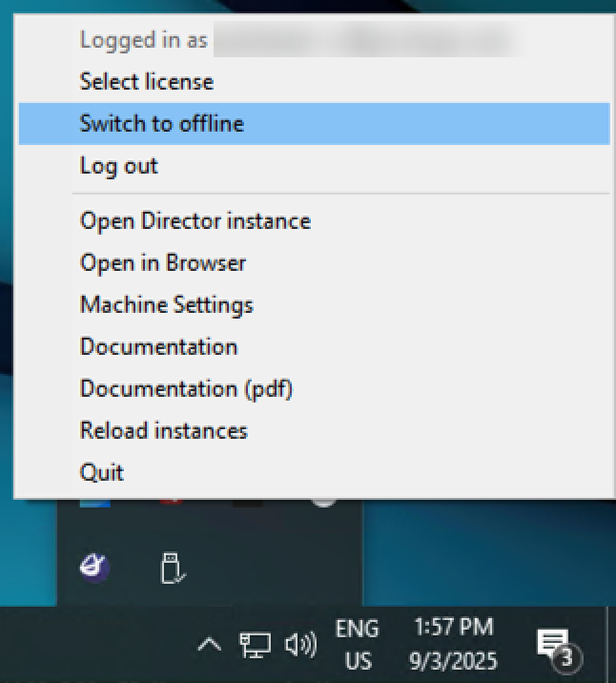Click the purple Director tray icon
Viewport: 616px width, 683px height.
coord(93,569)
